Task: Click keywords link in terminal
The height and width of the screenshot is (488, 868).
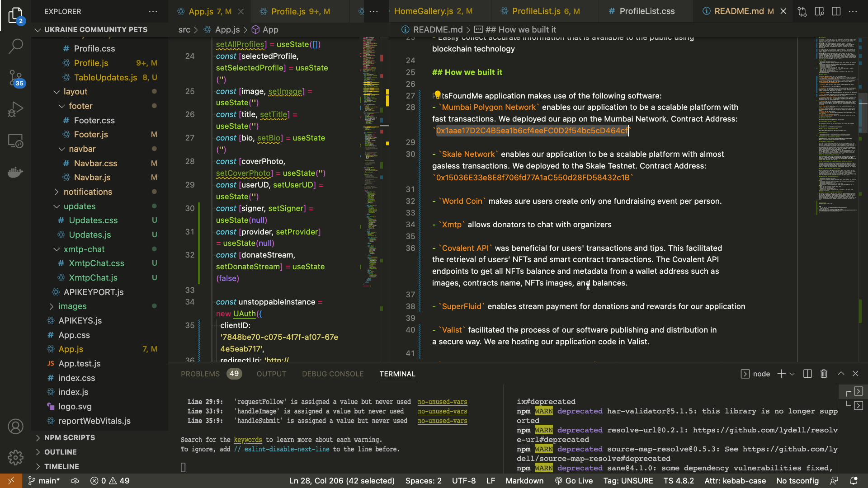Action: click(x=248, y=440)
